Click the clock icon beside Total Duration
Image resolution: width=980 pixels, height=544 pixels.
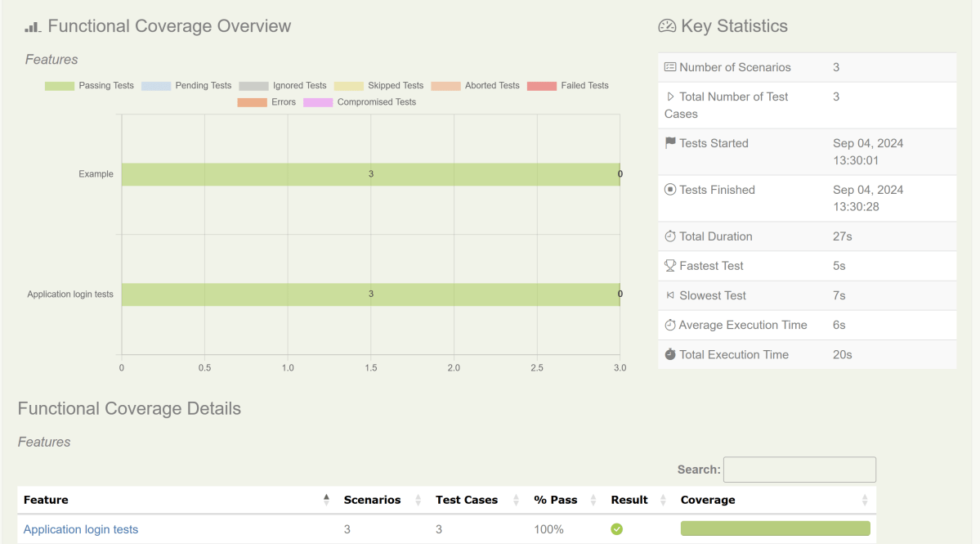point(670,236)
